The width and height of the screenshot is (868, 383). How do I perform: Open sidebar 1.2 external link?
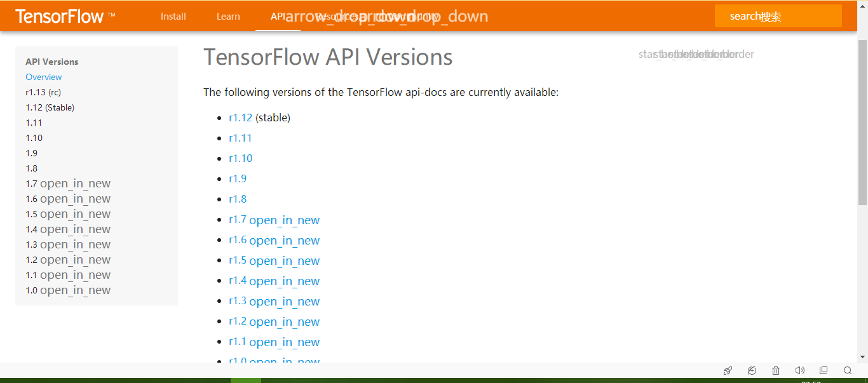pos(68,260)
